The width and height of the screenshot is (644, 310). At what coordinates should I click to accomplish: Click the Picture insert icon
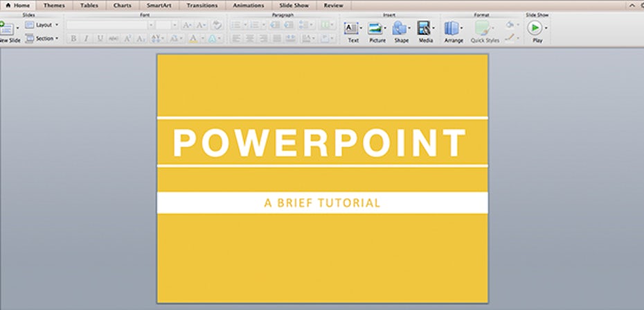click(x=376, y=28)
